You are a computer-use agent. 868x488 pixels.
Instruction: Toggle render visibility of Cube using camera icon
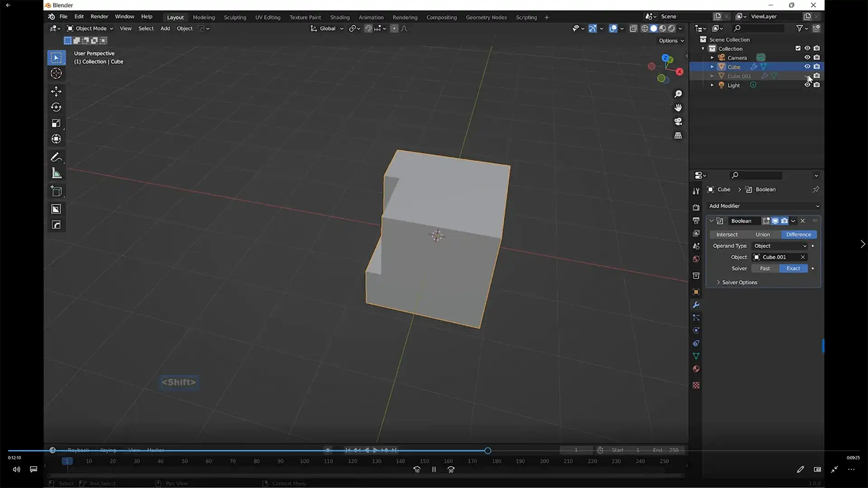pos(817,66)
